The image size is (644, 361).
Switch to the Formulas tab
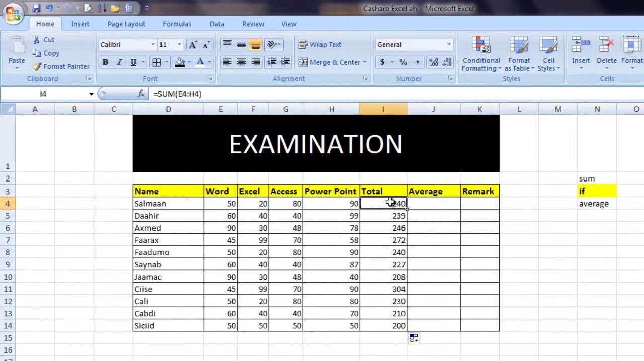pyautogui.click(x=177, y=24)
